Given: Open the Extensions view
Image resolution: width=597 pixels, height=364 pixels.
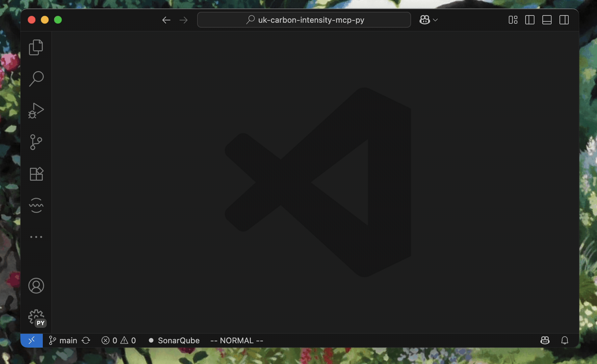Looking at the screenshot, I should 36,174.
